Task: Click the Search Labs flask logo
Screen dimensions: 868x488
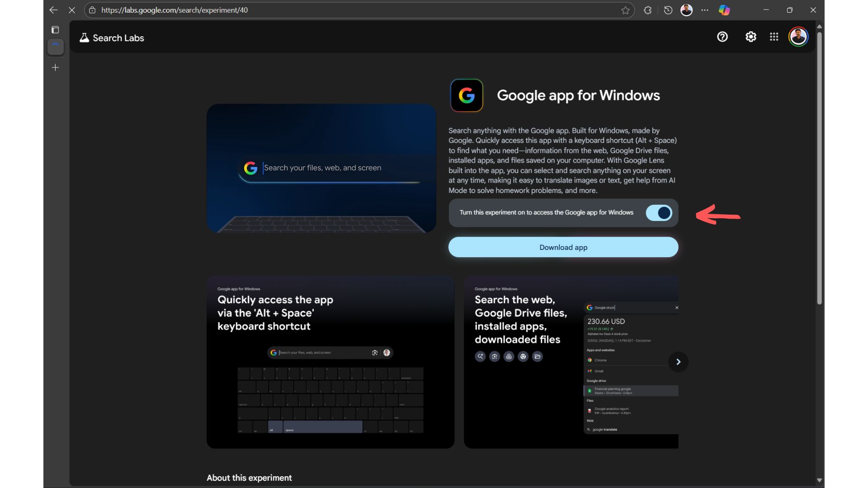Action: 84,38
